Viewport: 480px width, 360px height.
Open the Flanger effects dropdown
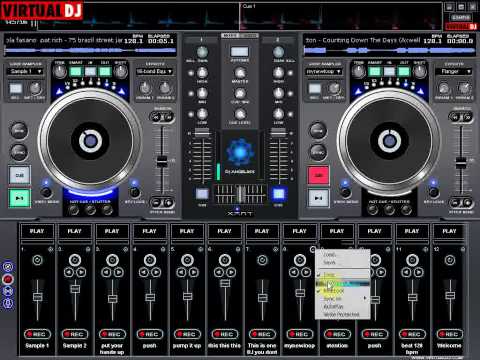pyautogui.click(x=453, y=71)
